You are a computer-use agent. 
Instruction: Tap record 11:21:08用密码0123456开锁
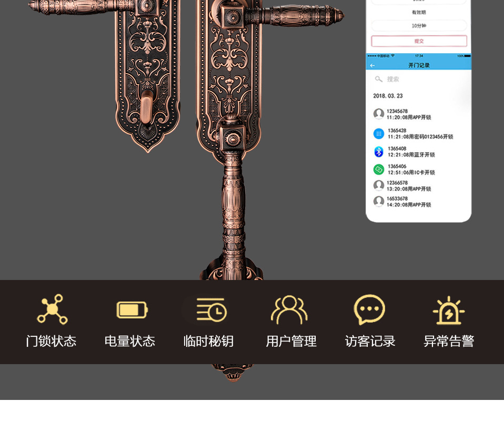[420, 137]
